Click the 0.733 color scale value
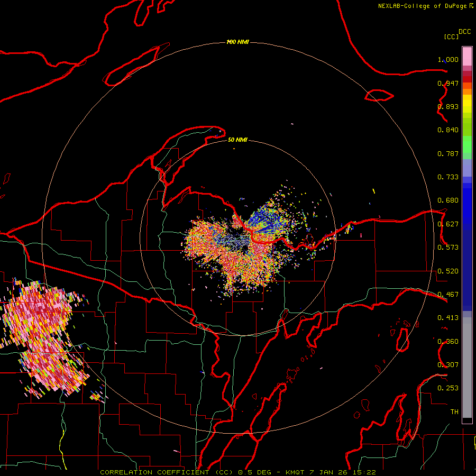 coord(448,177)
